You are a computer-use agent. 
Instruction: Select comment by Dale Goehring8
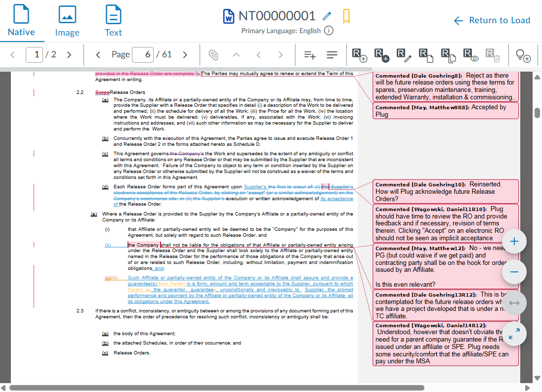[x=446, y=87]
